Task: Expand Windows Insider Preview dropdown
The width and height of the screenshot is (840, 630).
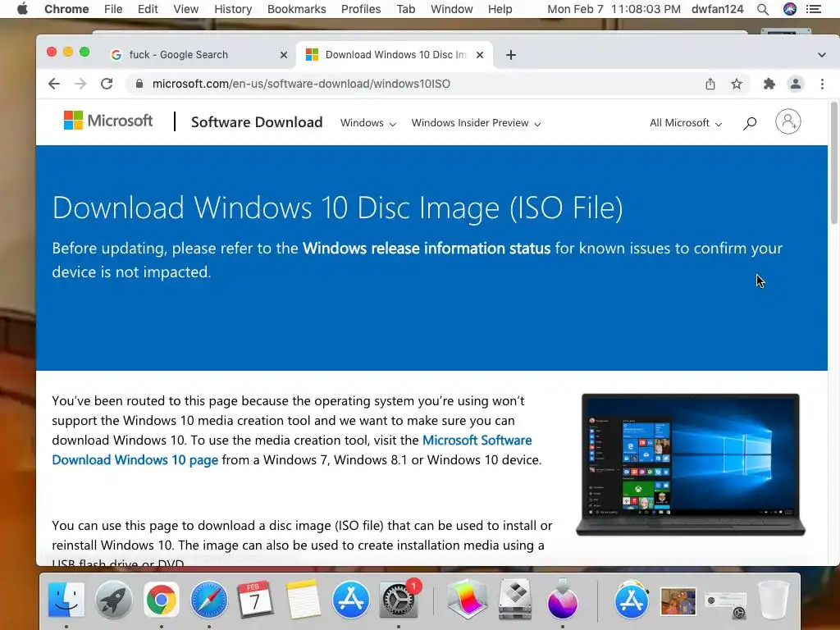Action: coord(476,123)
